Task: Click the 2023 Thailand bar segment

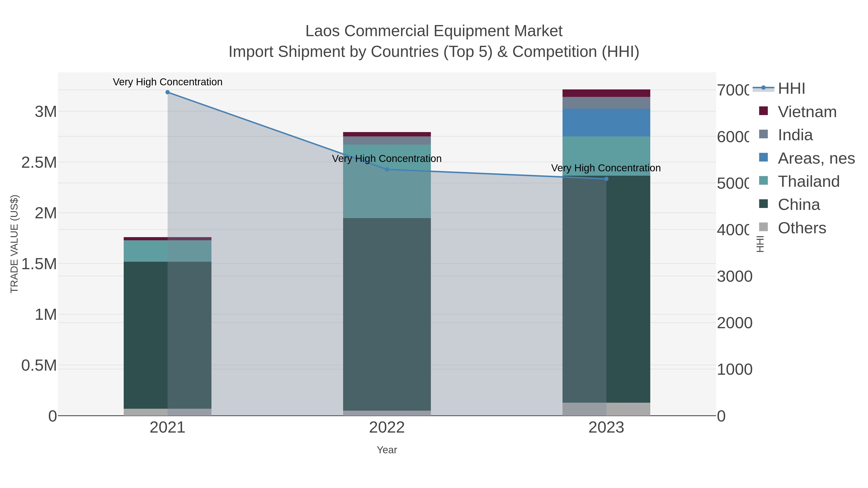Action: (606, 156)
